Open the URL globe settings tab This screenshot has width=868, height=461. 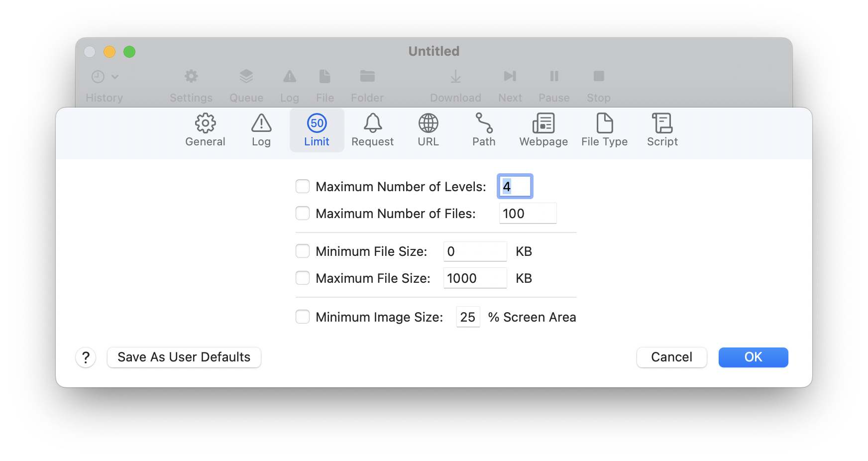(428, 130)
